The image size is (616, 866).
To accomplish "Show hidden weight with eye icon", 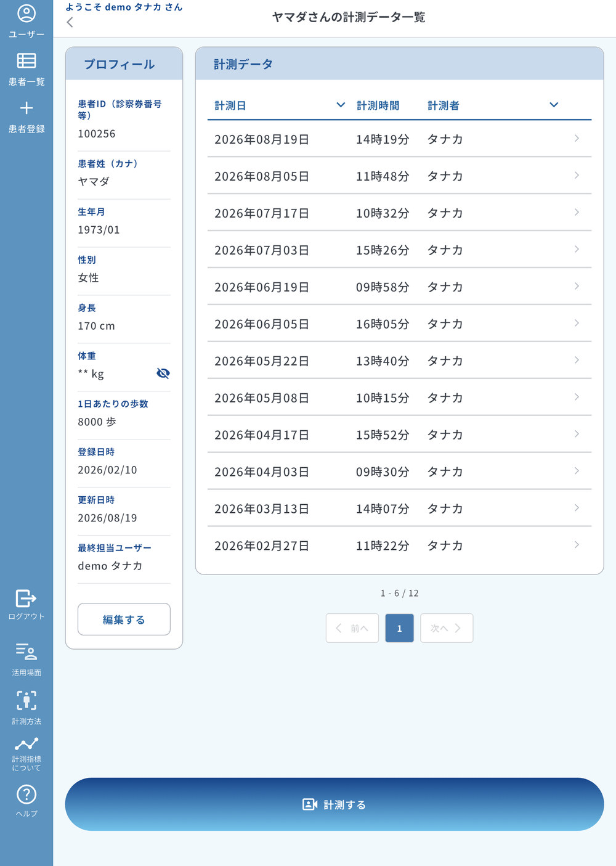I will tap(163, 373).
